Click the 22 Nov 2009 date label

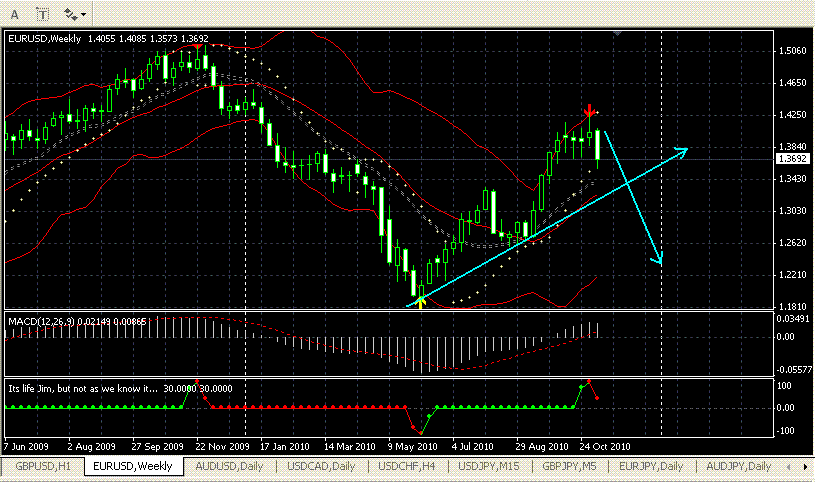pos(222,447)
